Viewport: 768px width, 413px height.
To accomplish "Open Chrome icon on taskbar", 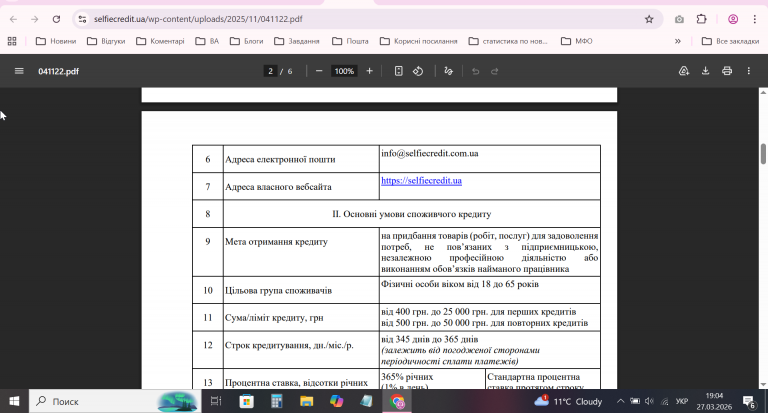I will click(x=397, y=401).
